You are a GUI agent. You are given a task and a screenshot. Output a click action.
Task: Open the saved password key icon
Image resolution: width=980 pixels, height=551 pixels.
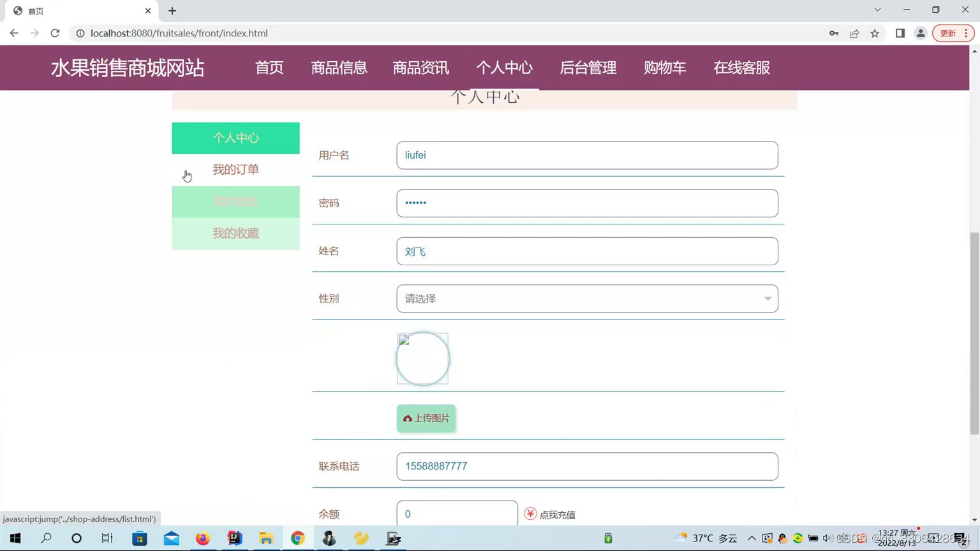(x=834, y=33)
